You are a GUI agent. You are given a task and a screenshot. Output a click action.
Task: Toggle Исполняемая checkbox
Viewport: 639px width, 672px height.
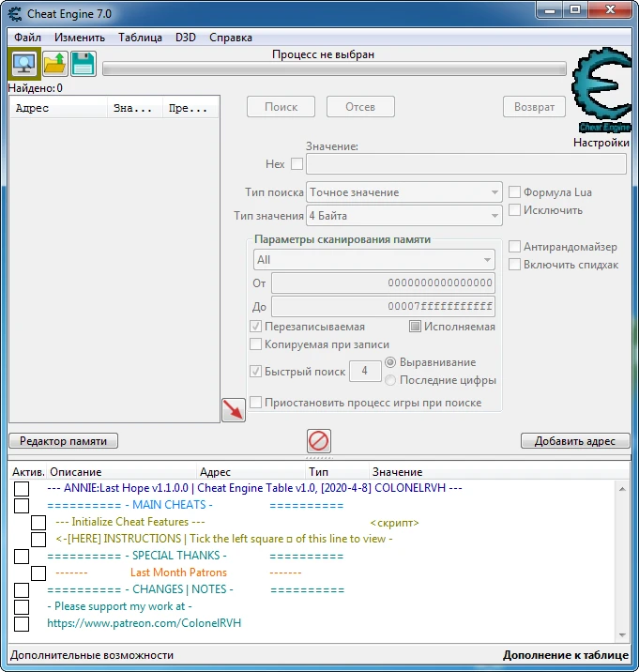(x=415, y=326)
